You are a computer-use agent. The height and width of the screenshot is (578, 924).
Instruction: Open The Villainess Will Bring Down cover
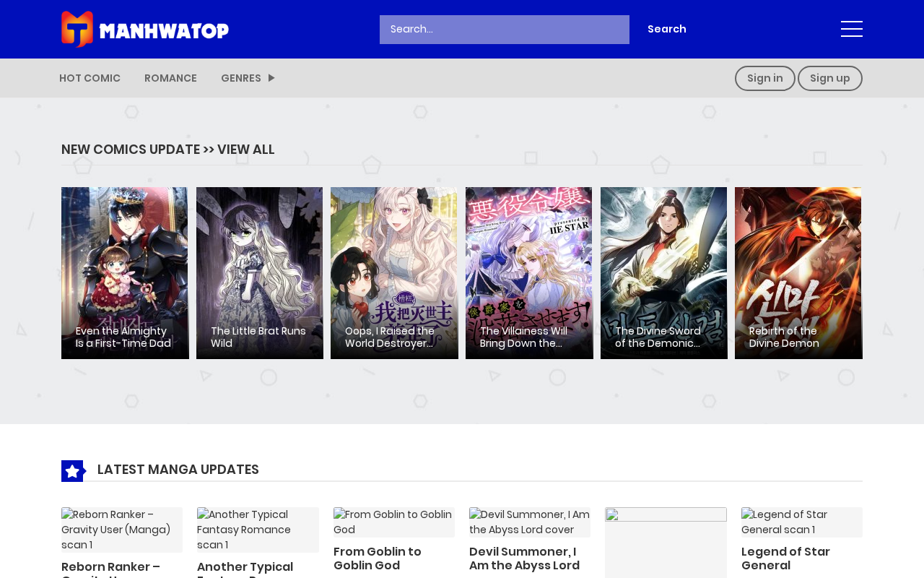tap(529, 273)
